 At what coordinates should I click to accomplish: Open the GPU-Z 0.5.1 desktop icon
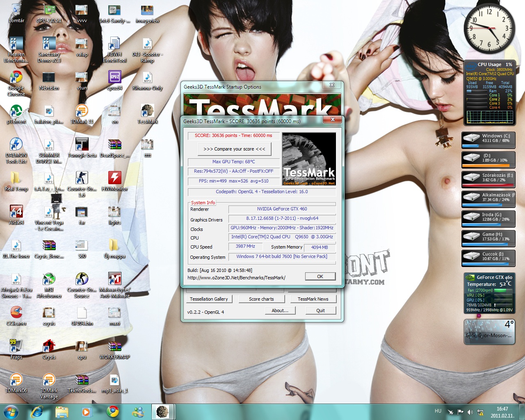49,14
